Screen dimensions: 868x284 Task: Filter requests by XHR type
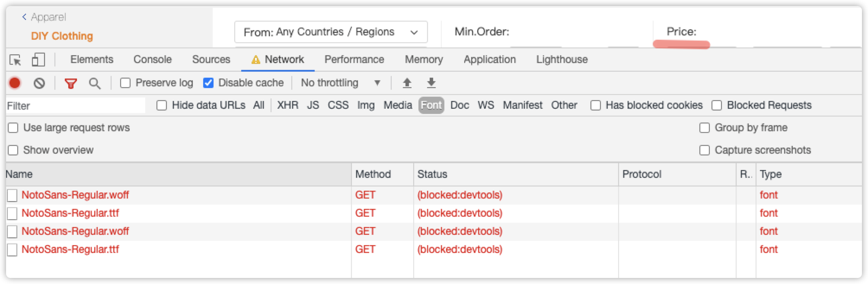coord(287,105)
